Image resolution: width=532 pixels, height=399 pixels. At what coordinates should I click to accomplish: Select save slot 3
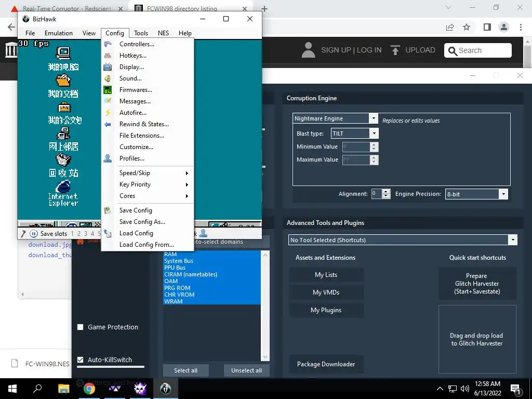(86, 234)
